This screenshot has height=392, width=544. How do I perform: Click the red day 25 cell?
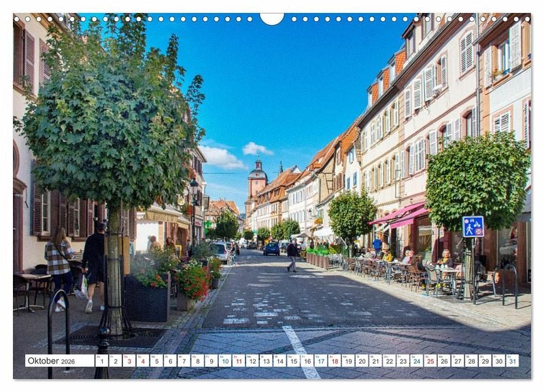430,361
